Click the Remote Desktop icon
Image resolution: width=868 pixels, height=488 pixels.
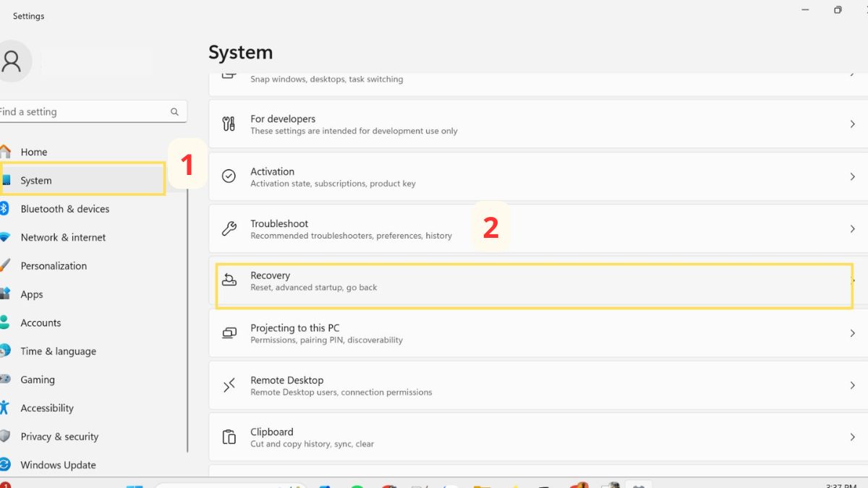pos(229,385)
